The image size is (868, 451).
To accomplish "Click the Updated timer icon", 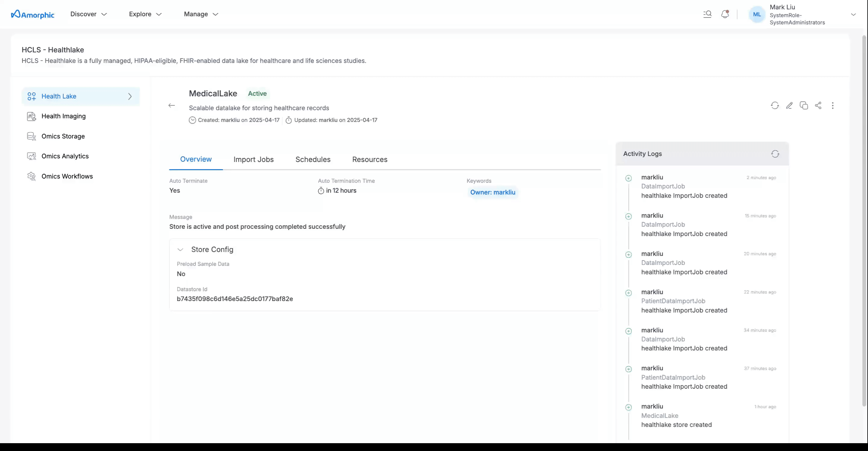I will pos(289,120).
